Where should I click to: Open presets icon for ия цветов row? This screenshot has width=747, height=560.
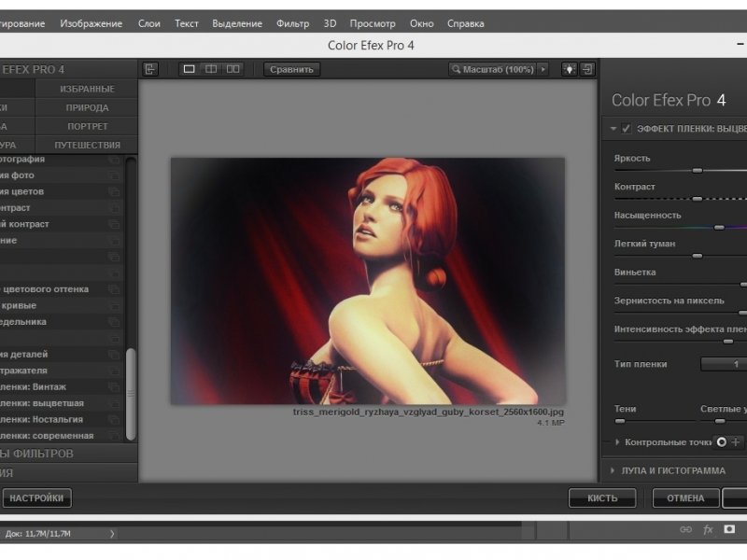click(113, 191)
